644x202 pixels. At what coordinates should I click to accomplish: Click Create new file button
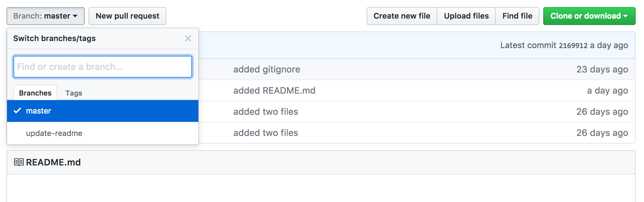pyautogui.click(x=402, y=16)
